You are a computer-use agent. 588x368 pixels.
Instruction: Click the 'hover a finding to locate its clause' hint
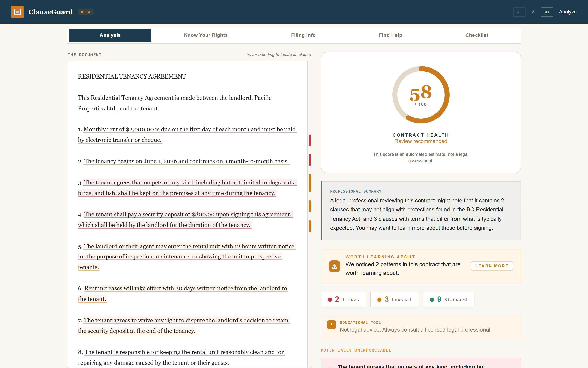point(279,55)
